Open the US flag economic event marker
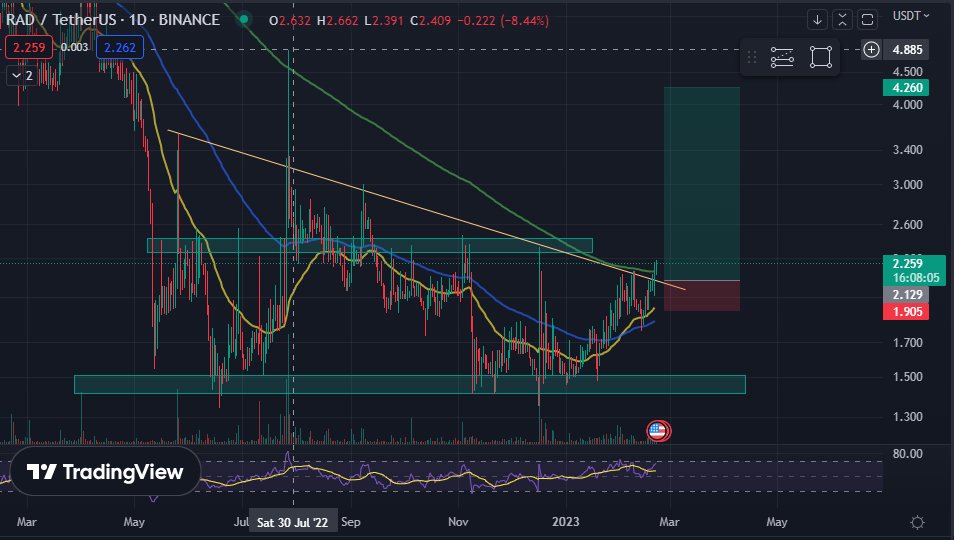The width and height of the screenshot is (954, 540). (658, 431)
